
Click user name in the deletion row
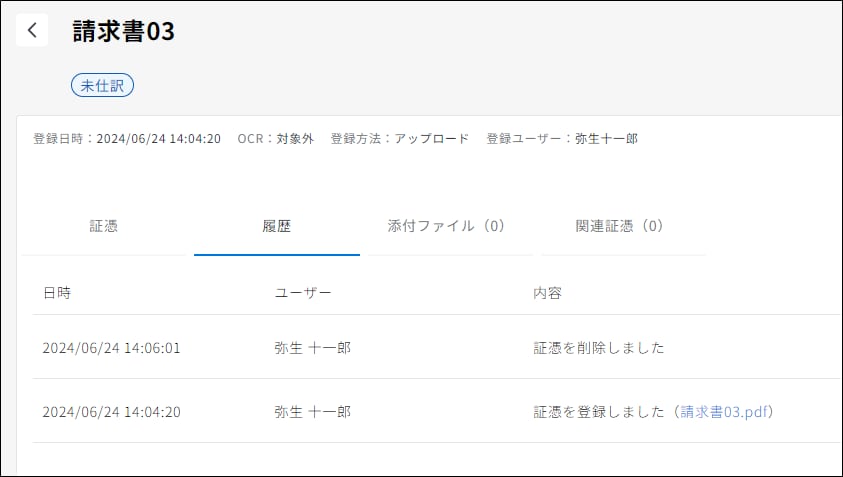(312, 348)
